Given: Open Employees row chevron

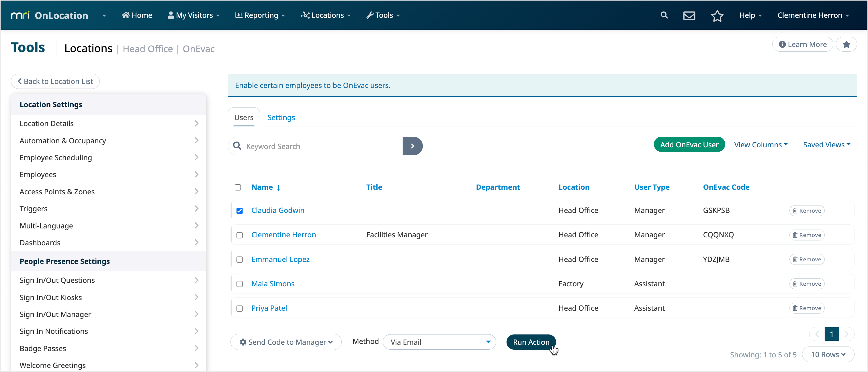Looking at the screenshot, I should 196,174.
